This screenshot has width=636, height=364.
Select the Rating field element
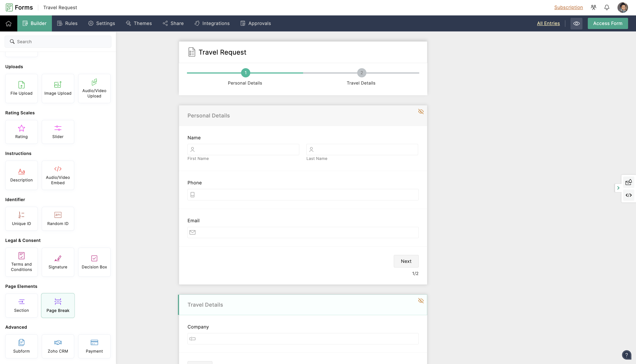(21, 132)
